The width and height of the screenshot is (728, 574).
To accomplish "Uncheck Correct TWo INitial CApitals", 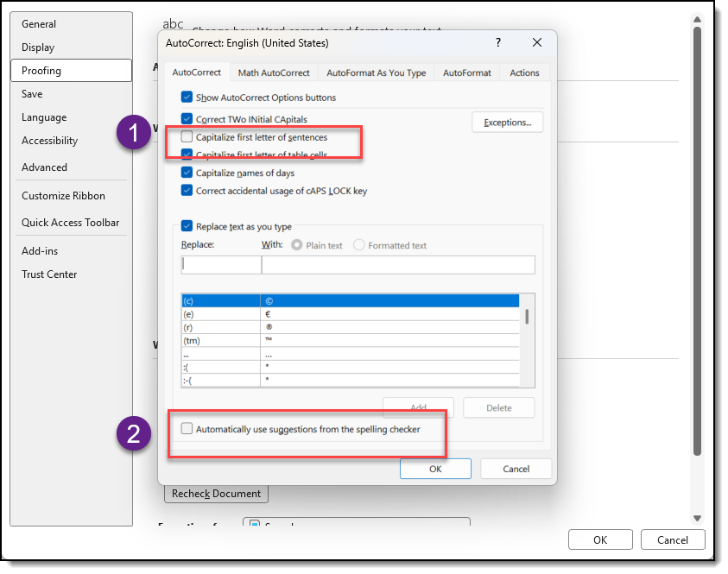I will click(x=187, y=119).
